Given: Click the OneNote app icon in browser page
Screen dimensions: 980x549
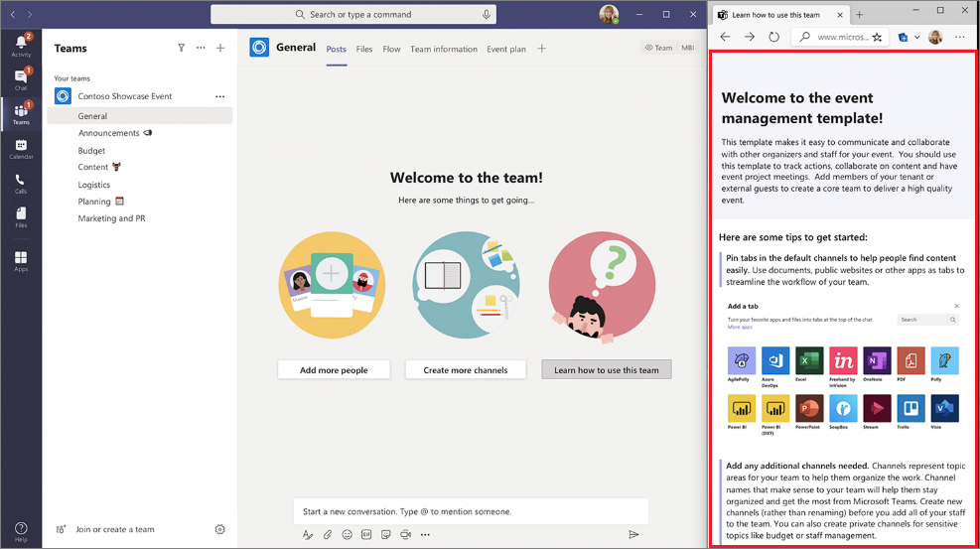Looking at the screenshot, I should click(877, 360).
